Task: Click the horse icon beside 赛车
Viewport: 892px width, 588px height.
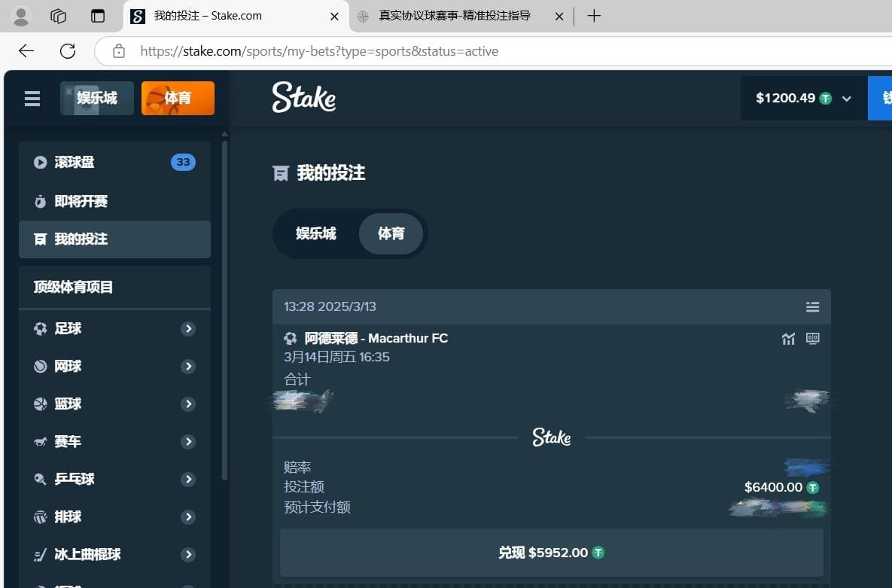Action: (x=41, y=441)
